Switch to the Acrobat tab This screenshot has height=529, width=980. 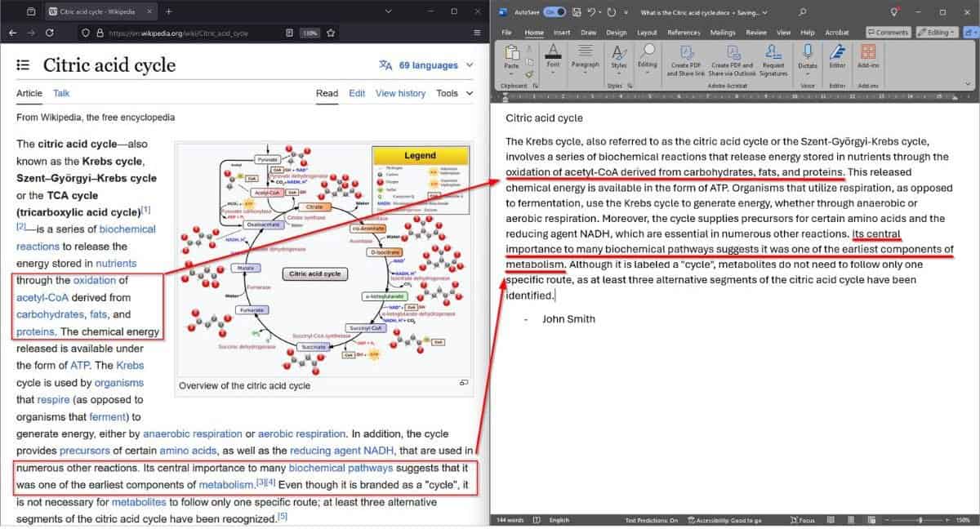click(x=837, y=33)
